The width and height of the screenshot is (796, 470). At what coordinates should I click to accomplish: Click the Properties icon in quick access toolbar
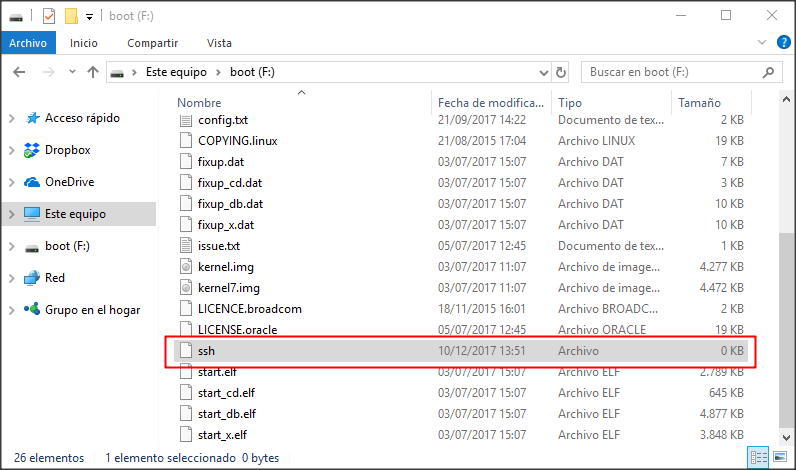[49, 16]
